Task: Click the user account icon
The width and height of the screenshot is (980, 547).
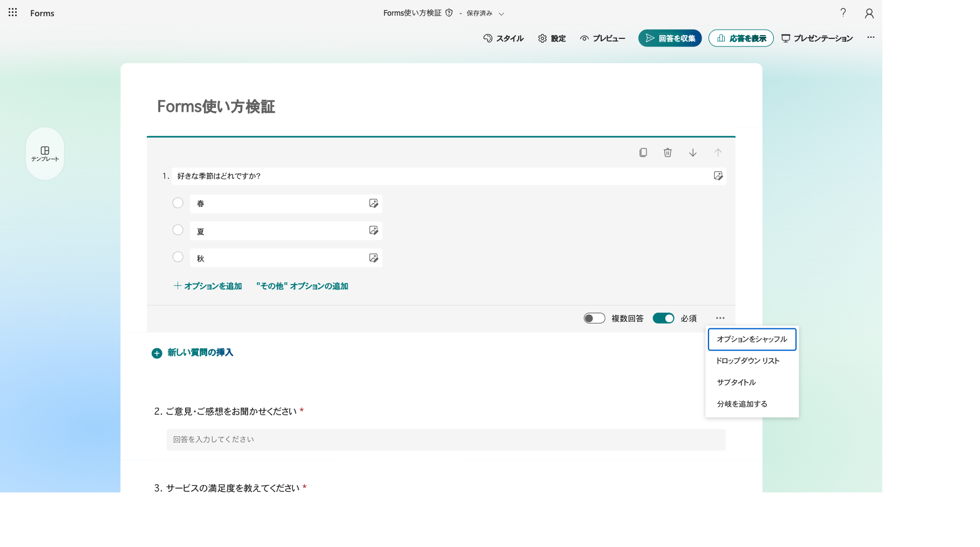Action: pos(869,13)
